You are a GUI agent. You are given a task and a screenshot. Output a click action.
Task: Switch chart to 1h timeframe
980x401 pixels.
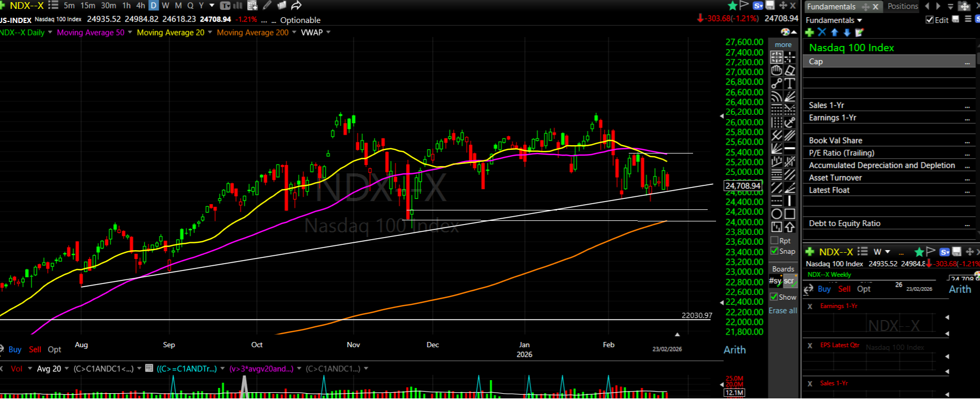[x=126, y=6]
